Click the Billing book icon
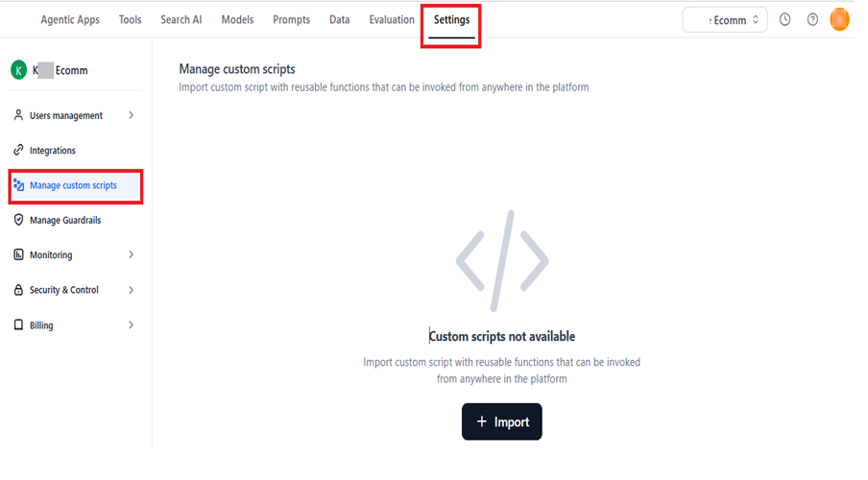The image size is (868, 480). pos(18,325)
